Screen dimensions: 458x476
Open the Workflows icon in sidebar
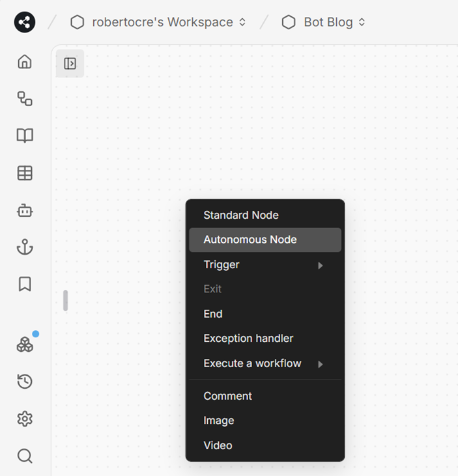click(25, 99)
